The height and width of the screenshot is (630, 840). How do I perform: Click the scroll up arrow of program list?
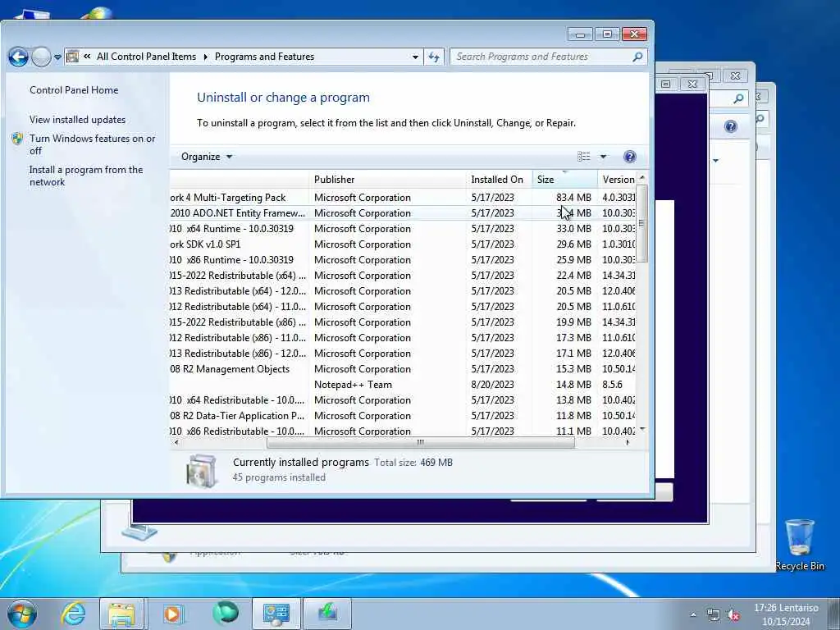pos(642,177)
